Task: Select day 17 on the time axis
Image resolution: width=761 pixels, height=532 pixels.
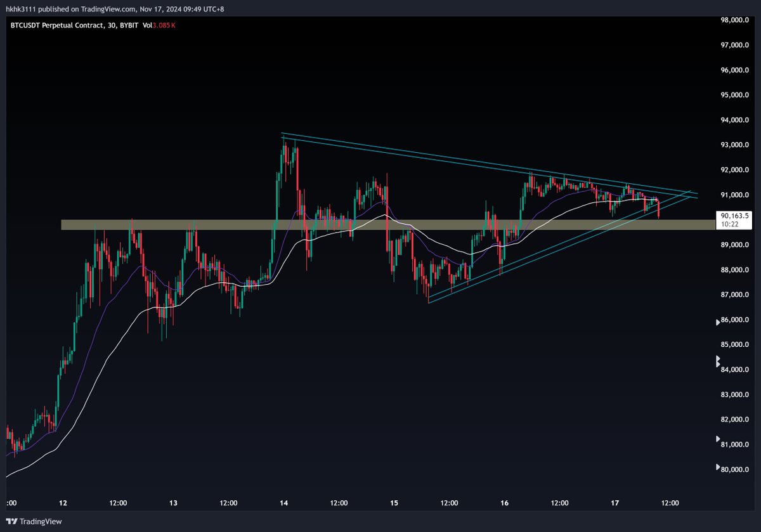Action: point(615,503)
